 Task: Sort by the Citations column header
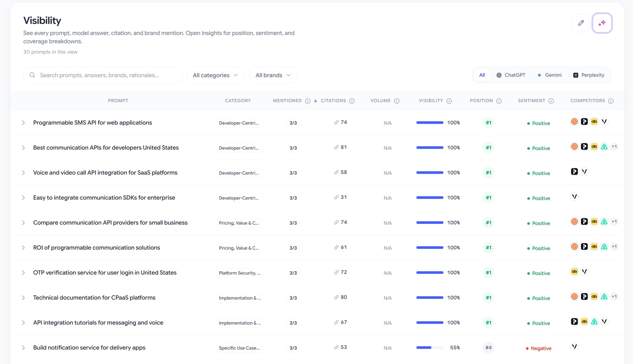333,101
